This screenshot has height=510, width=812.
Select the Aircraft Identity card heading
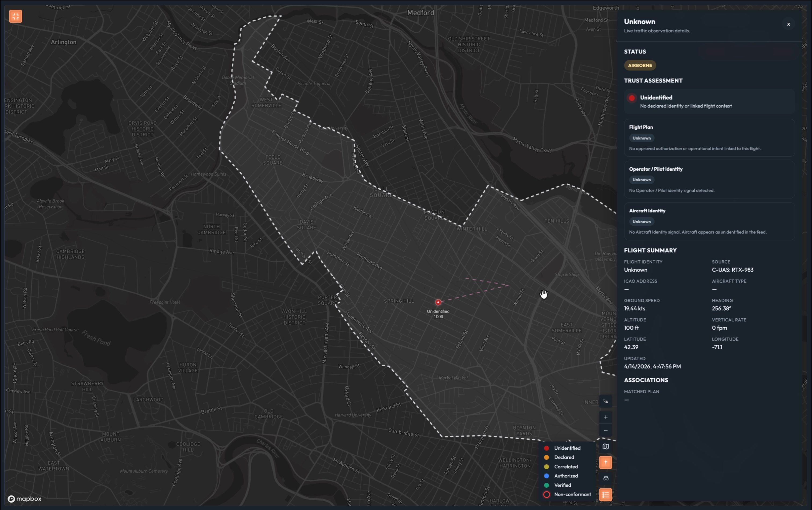[647, 211]
